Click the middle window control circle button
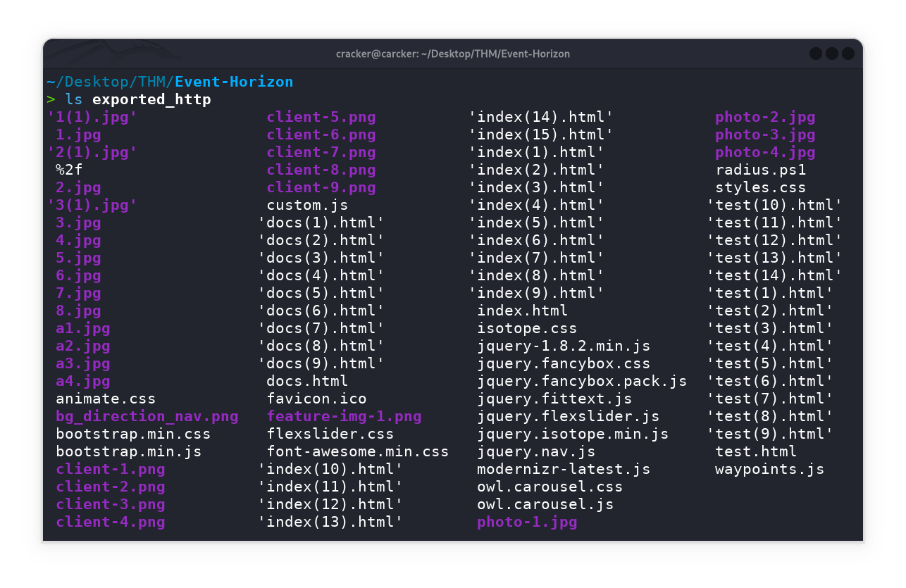The image size is (906, 588). coord(832,54)
